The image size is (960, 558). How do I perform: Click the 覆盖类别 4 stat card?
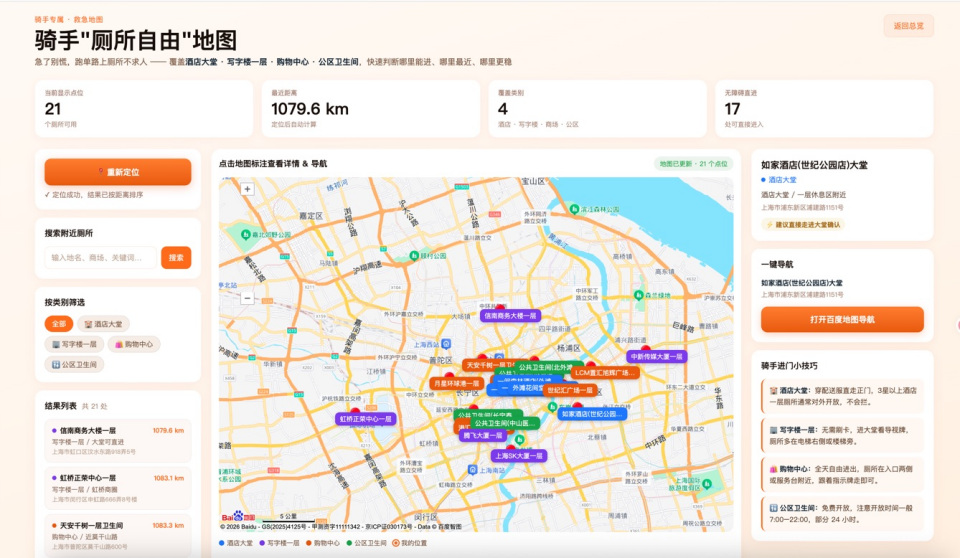click(598, 108)
